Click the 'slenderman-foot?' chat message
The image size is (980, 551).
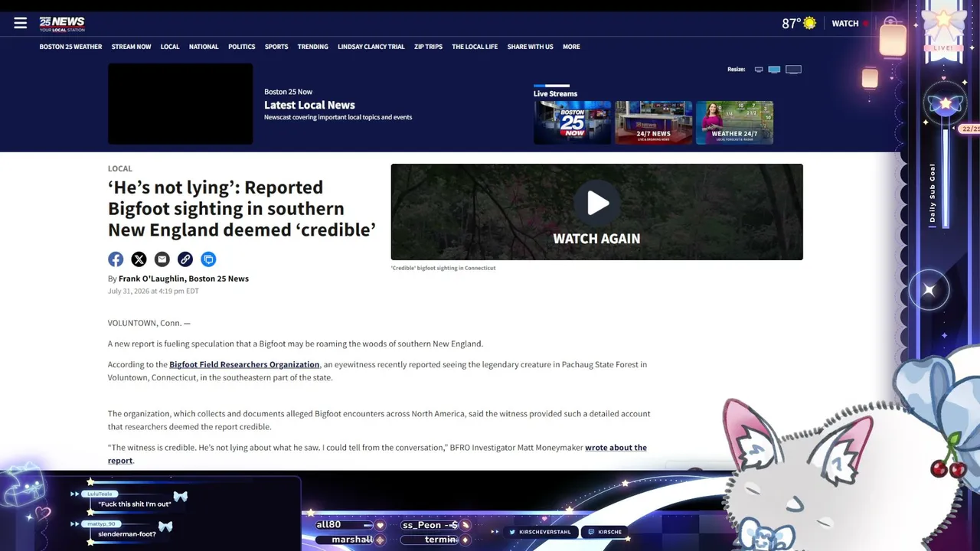(x=127, y=533)
